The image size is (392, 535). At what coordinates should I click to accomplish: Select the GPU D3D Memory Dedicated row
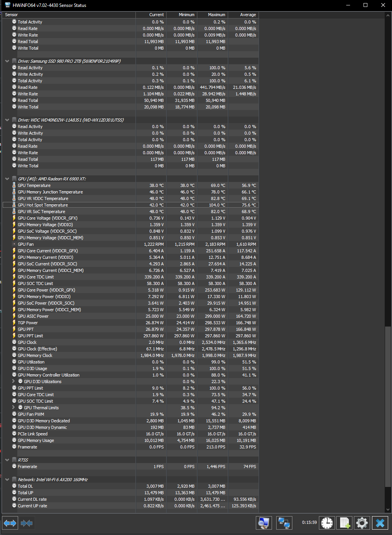(x=130, y=421)
